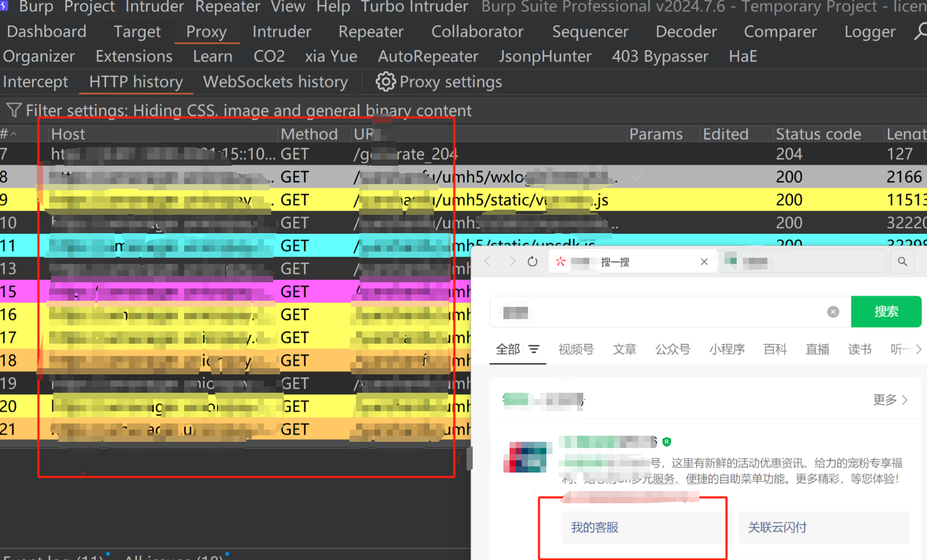Reload the 搜一搜 page

point(533,261)
